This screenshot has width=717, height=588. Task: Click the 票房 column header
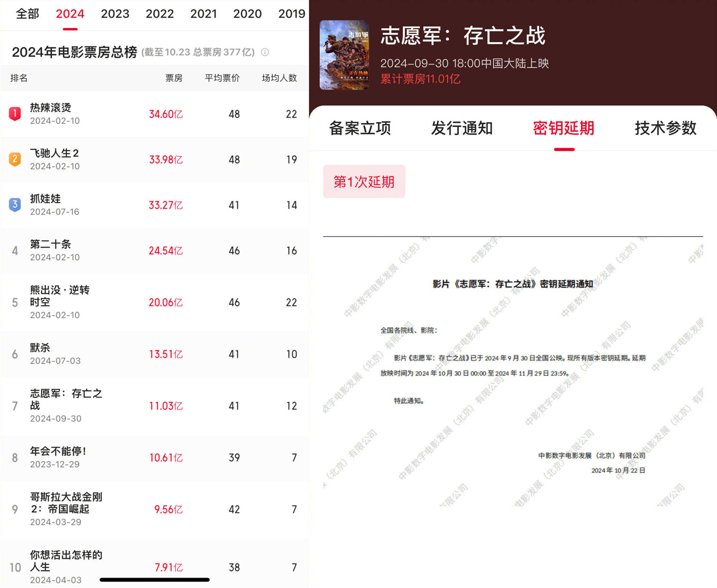pos(174,78)
